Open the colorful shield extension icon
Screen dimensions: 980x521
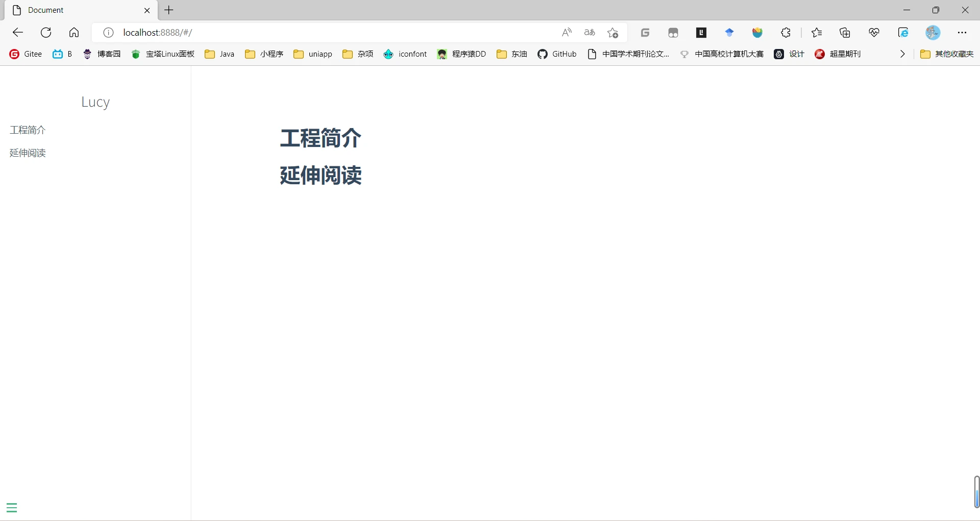click(757, 33)
